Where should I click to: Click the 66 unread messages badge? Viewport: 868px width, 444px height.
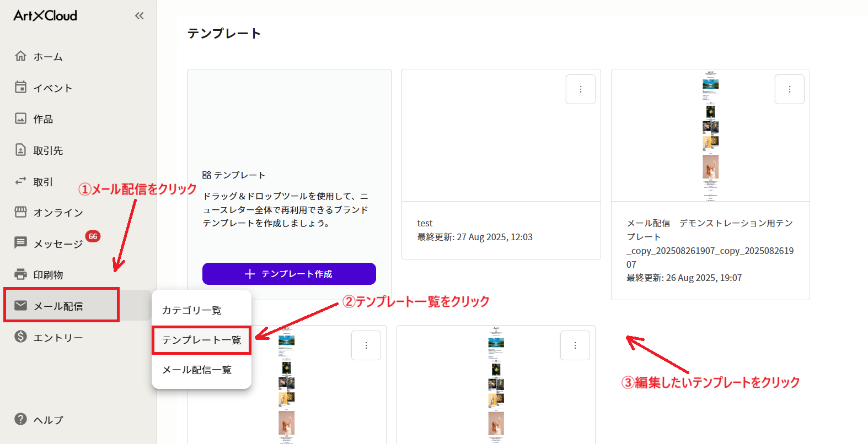(93, 236)
